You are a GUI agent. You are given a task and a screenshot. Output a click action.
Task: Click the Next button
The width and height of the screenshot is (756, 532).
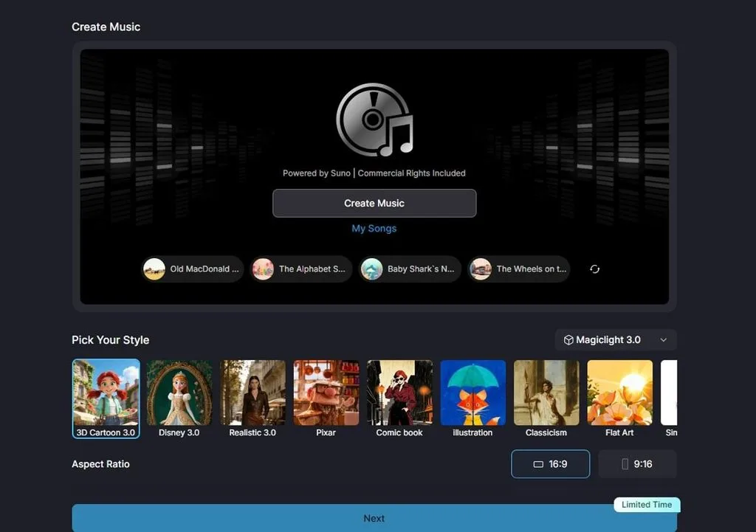pyautogui.click(x=374, y=518)
